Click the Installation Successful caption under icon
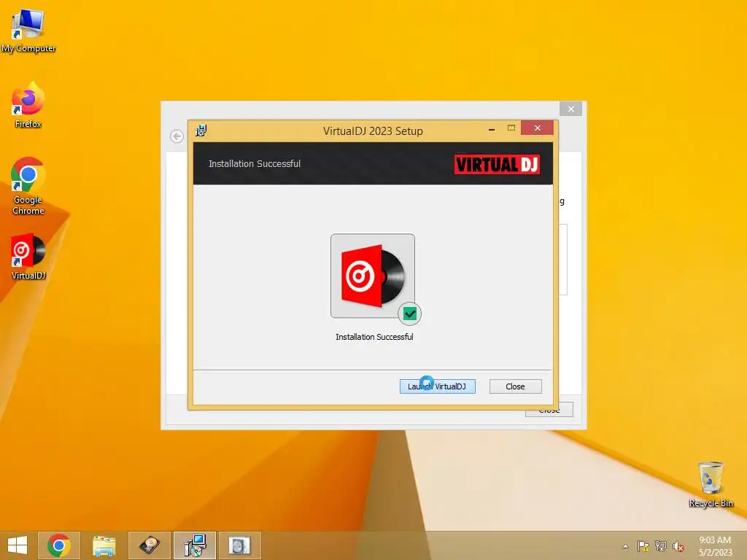 374,337
